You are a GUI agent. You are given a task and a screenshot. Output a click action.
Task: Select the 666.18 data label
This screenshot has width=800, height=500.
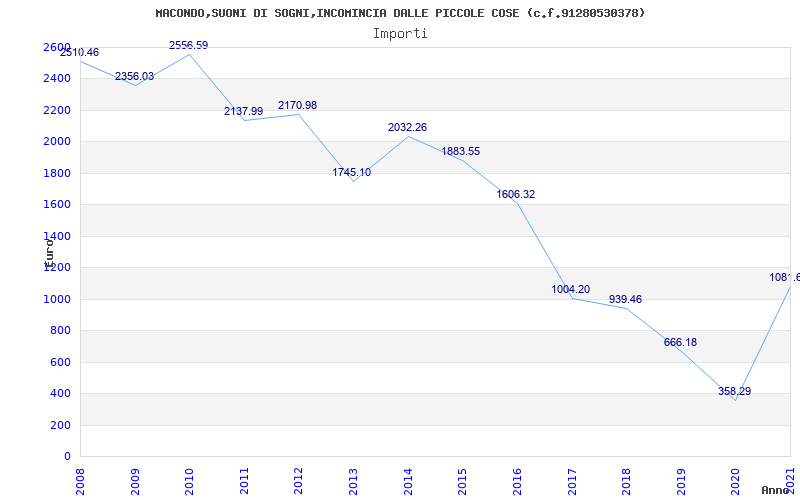(680, 342)
